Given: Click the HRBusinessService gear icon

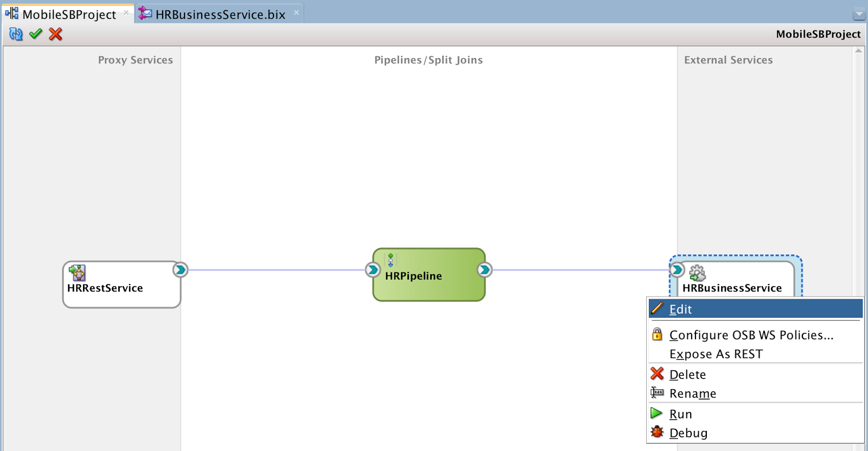Looking at the screenshot, I should [x=697, y=273].
